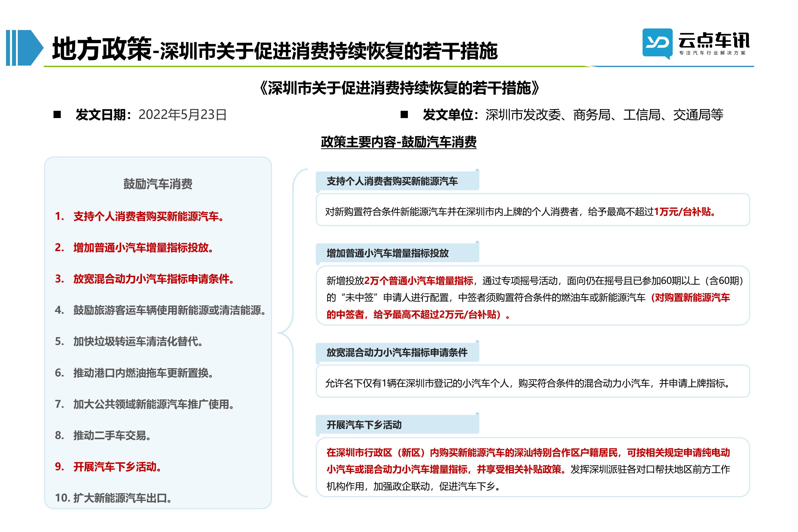Click the blue arrow title marker icon
The image size is (798, 532).
coord(25,48)
